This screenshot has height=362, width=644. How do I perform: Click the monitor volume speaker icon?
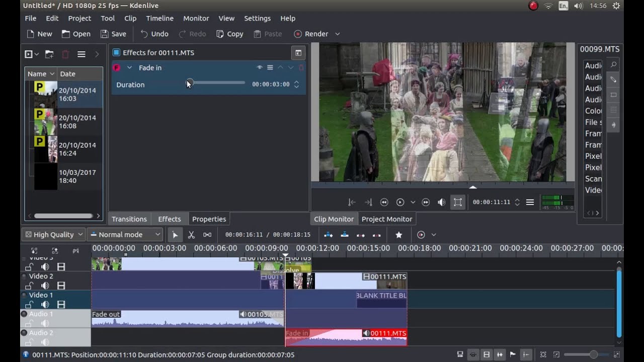441,202
